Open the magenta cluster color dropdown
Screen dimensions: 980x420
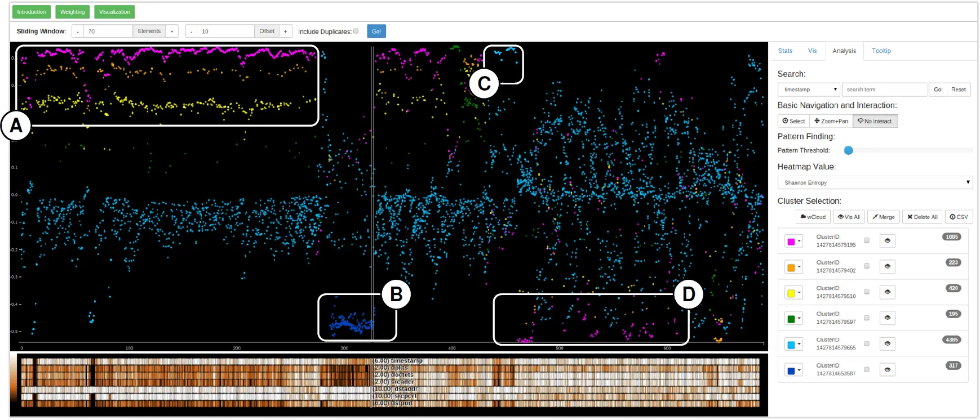(x=793, y=242)
